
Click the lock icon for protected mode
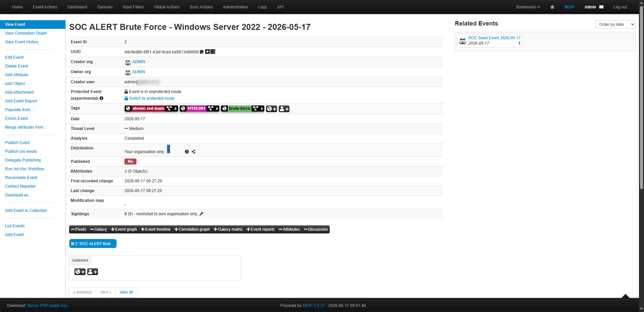[126, 98]
